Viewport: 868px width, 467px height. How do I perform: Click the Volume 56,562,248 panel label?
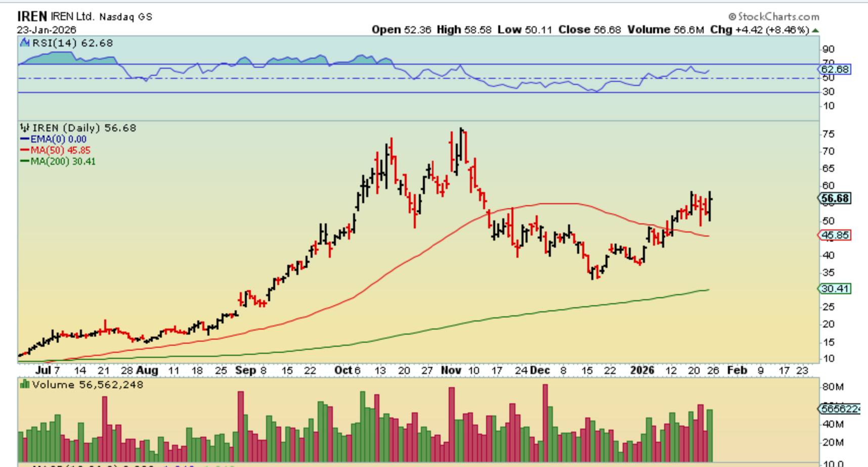88,385
